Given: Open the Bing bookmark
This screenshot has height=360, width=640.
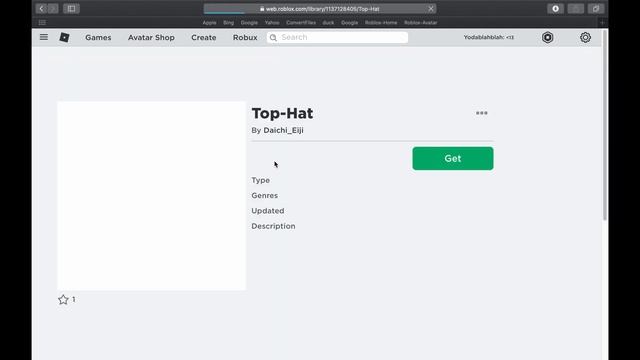Looking at the screenshot, I should pyautogui.click(x=229, y=22).
